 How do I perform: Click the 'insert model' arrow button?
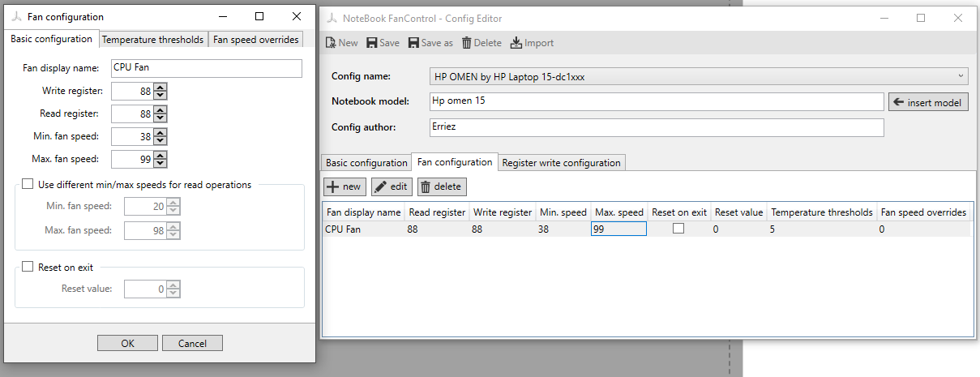coord(928,102)
